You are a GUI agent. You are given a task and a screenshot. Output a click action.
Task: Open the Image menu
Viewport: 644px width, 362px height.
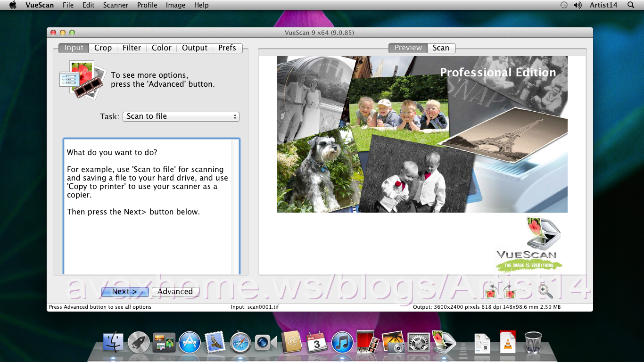[x=175, y=5]
